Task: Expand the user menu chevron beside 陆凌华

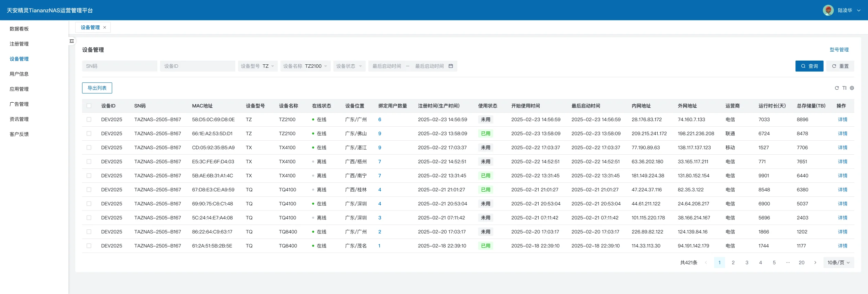Action: pyautogui.click(x=859, y=11)
